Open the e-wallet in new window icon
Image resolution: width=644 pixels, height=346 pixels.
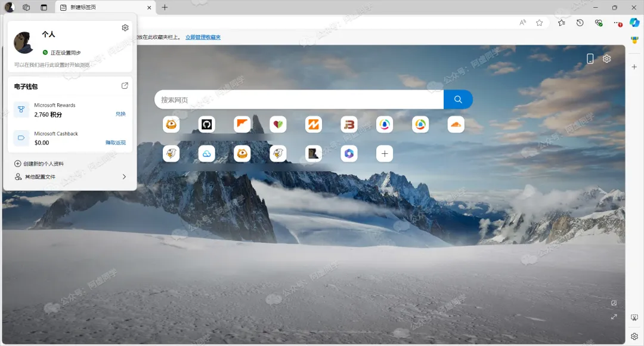[x=125, y=86]
